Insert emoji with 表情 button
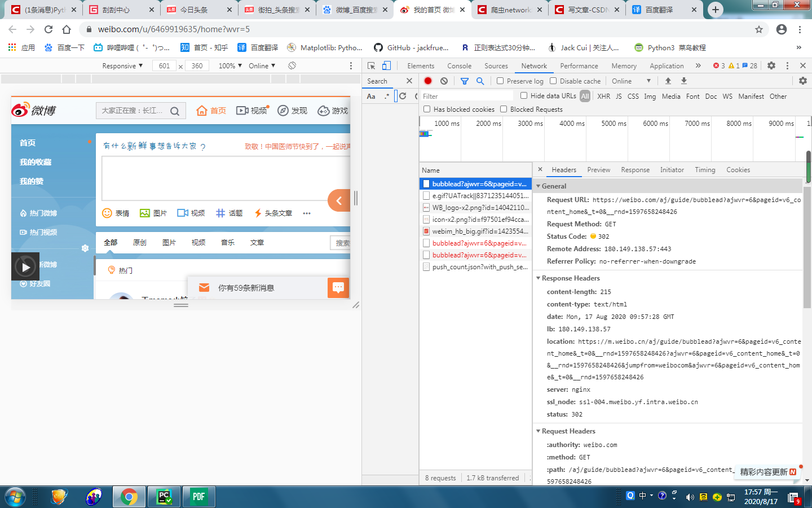Image resolution: width=812 pixels, height=508 pixels. point(116,213)
